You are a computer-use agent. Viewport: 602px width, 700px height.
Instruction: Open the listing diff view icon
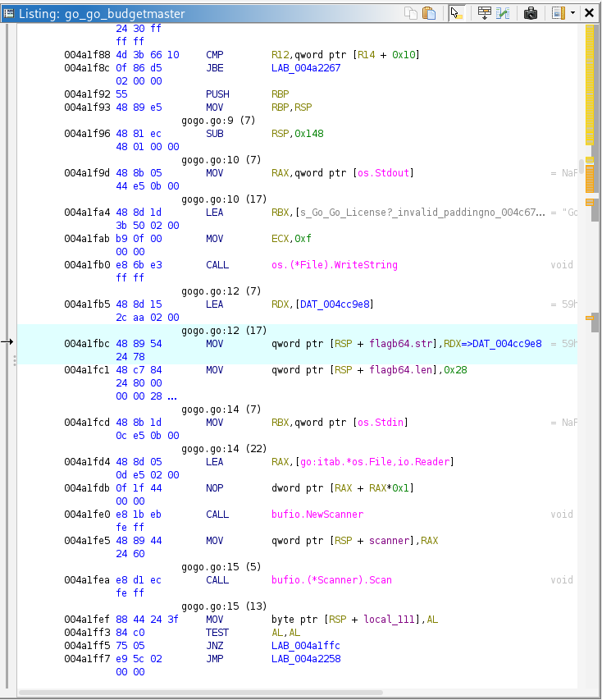503,13
